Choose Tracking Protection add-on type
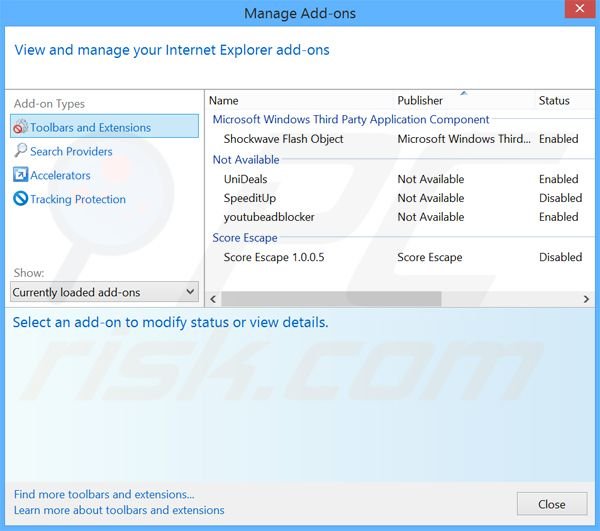The width and height of the screenshot is (600, 531). [x=78, y=199]
